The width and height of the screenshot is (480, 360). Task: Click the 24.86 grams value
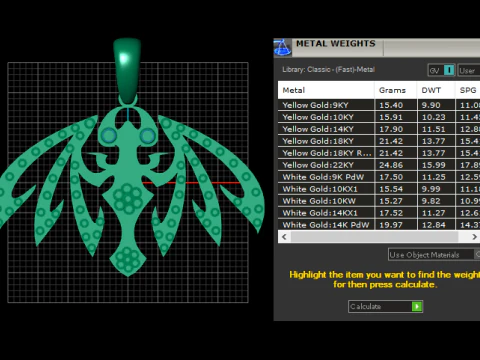(x=391, y=165)
